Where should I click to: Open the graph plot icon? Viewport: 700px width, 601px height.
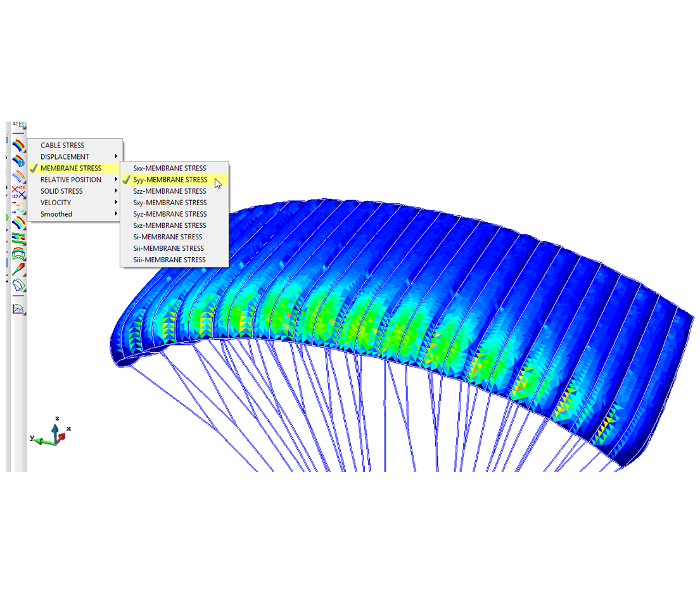18,309
